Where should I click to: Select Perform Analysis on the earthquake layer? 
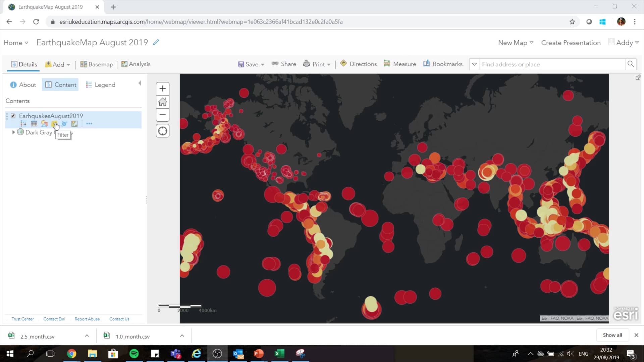coord(64,124)
